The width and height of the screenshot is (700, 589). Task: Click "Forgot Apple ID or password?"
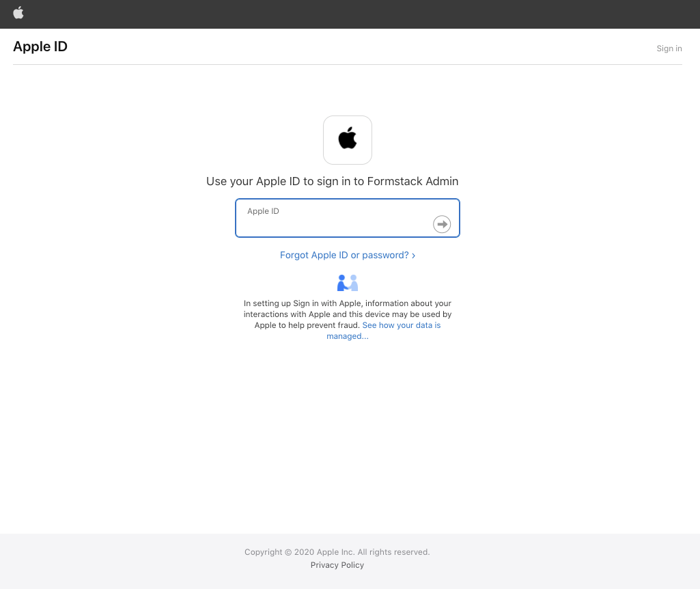344,255
